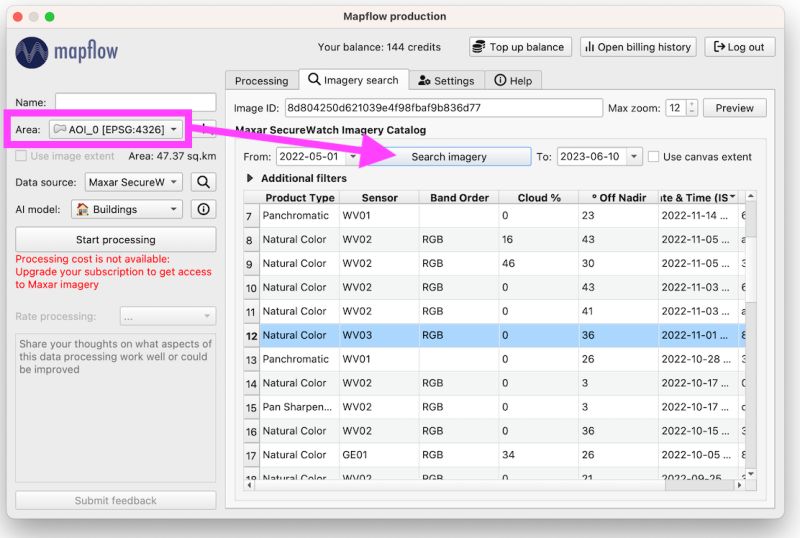Select row 13 Panchromatic entry
Viewport: 800px width, 538px height.
click(494, 359)
